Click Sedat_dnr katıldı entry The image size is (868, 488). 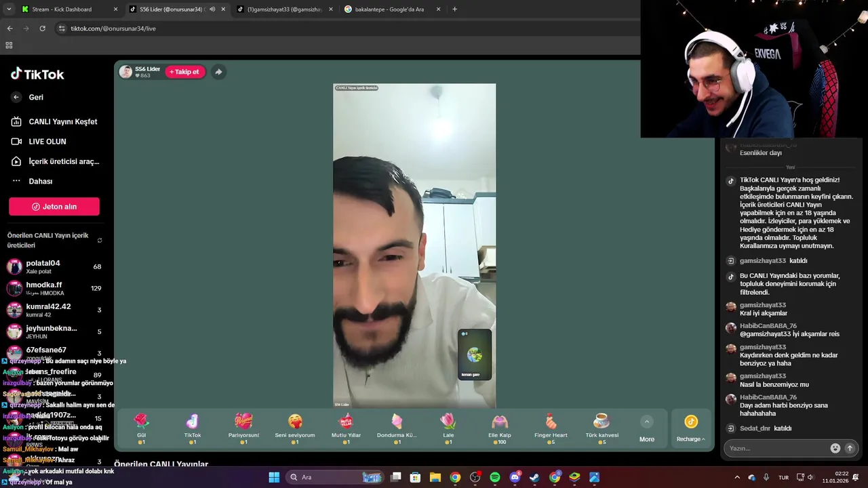pyautogui.click(x=765, y=428)
